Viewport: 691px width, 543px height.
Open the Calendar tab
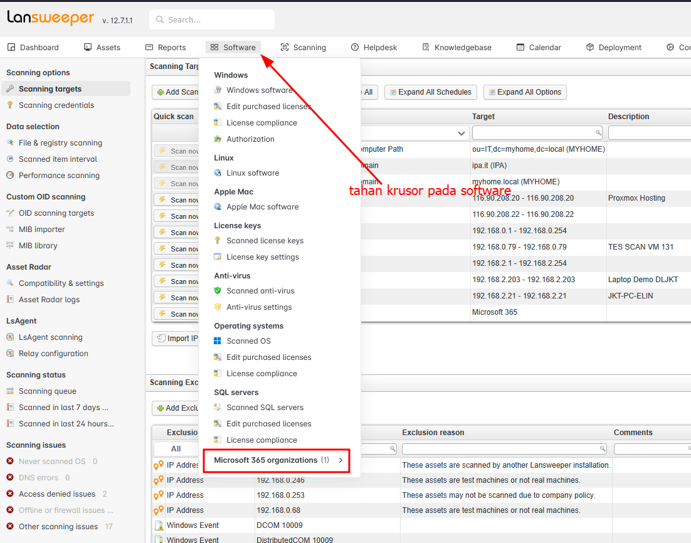pos(539,47)
